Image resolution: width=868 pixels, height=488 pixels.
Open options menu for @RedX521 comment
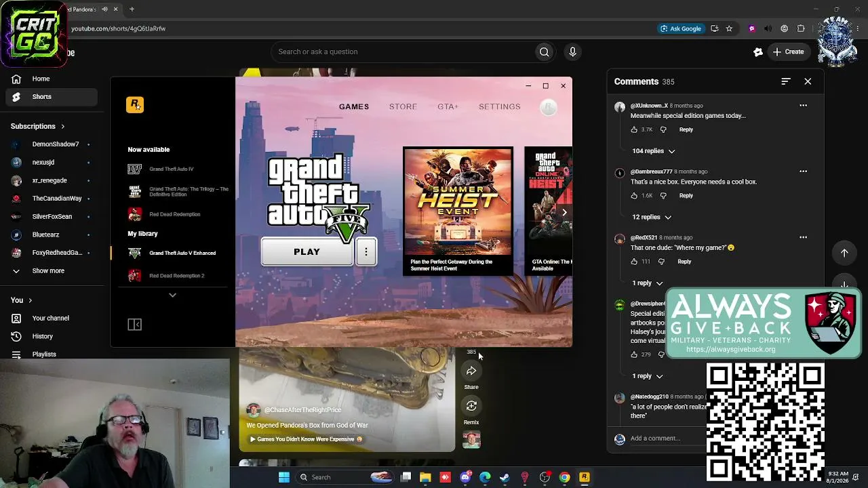(803, 238)
